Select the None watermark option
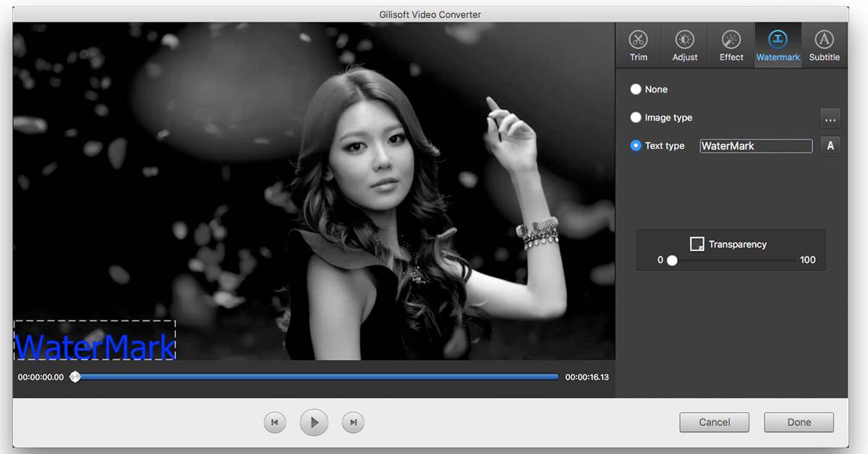Viewport: 868px width, 454px height. [x=636, y=89]
